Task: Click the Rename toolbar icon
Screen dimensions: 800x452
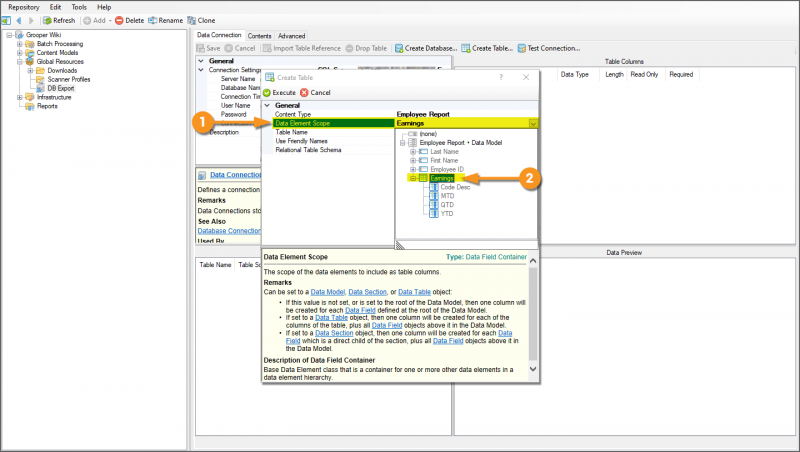Action: tap(153, 20)
